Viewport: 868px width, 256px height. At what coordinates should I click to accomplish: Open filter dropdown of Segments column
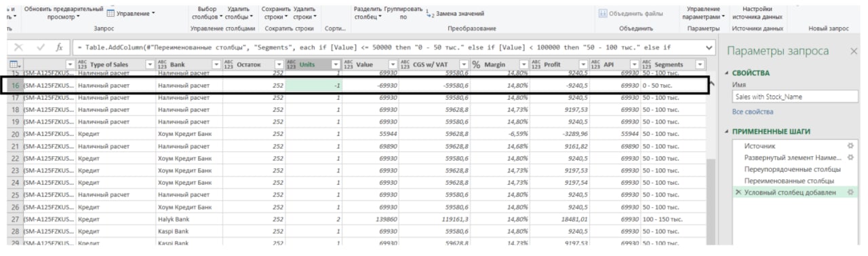coord(701,64)
